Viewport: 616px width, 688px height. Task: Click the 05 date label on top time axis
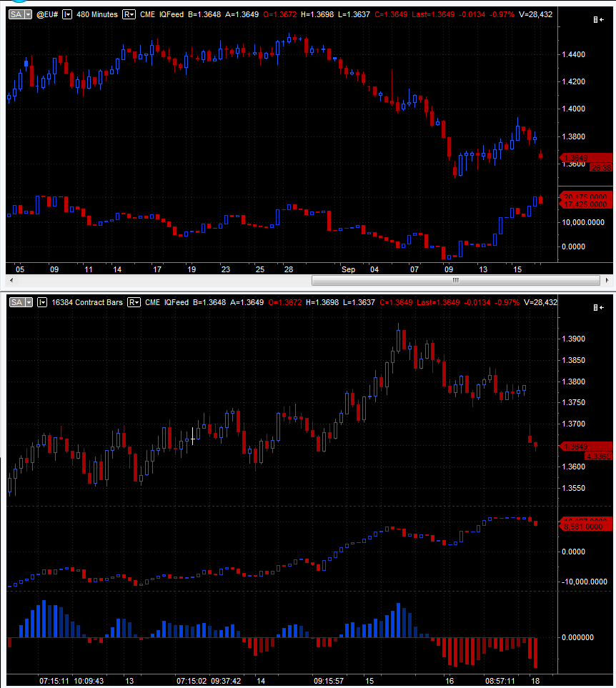click(x=20, y=269)
